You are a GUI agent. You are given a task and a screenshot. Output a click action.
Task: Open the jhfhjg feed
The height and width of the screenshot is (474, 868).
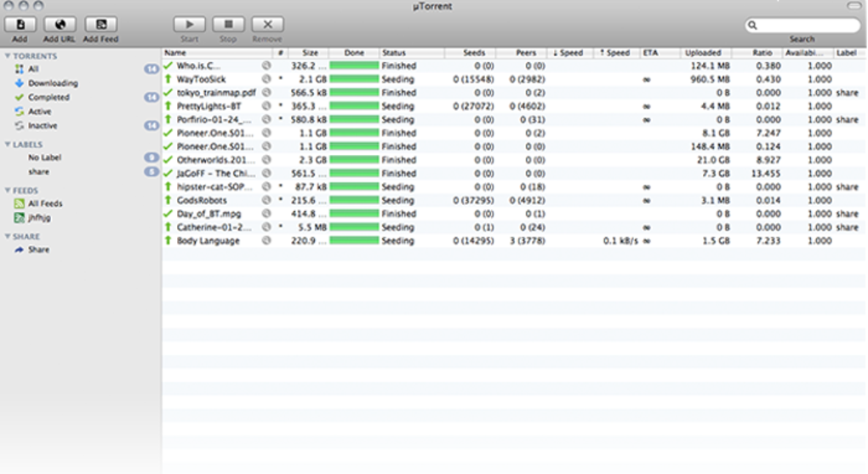point(39,218)
